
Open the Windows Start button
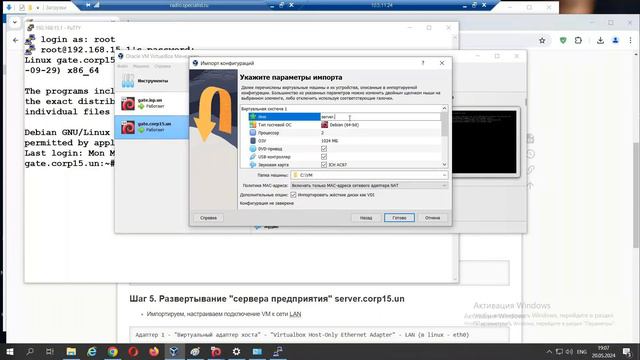10,351
